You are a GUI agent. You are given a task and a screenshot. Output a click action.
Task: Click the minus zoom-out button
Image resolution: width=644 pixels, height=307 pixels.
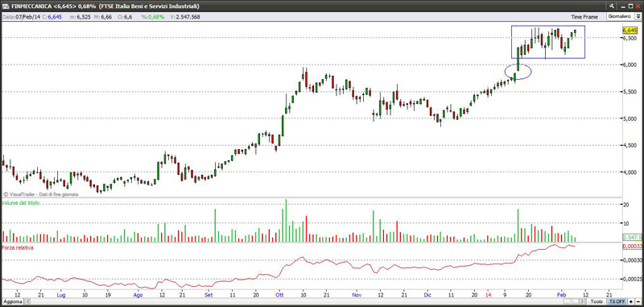[x=638, y=301]
